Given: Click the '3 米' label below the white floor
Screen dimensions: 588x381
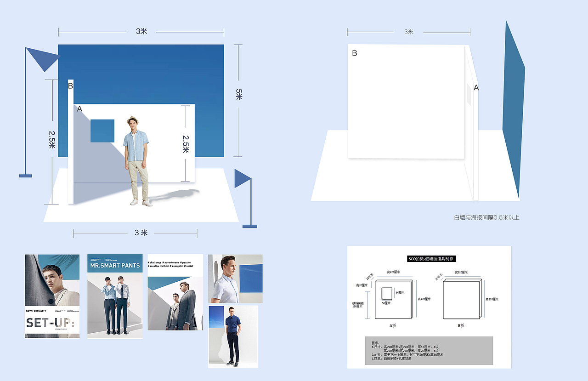Looking at the screenshot, I should [x=141, y=233].
